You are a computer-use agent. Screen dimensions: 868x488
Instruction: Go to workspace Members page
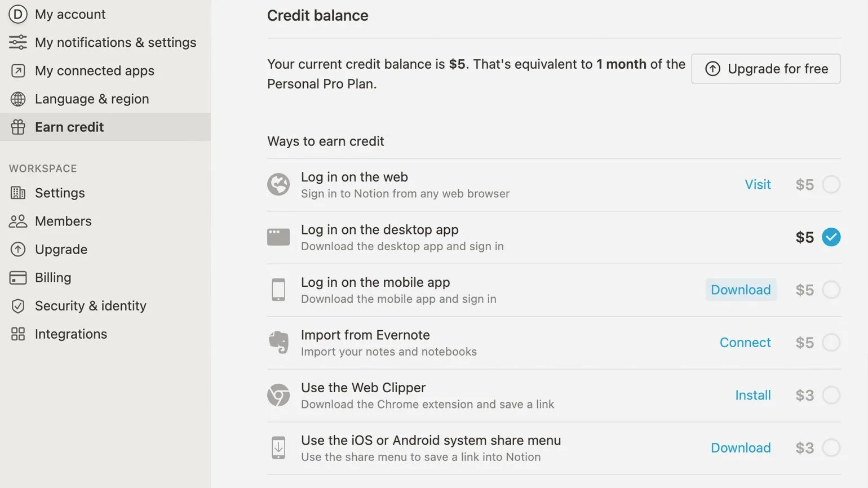point(63,221)
